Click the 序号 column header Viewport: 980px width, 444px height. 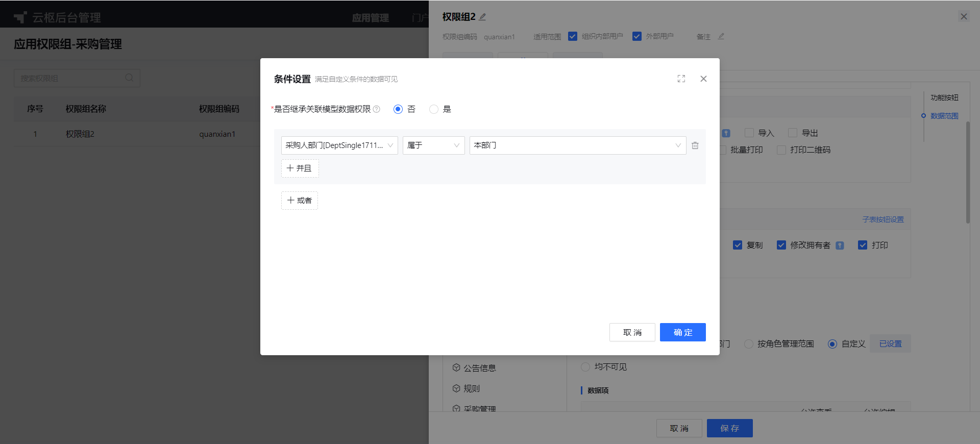tap(35, 109)
